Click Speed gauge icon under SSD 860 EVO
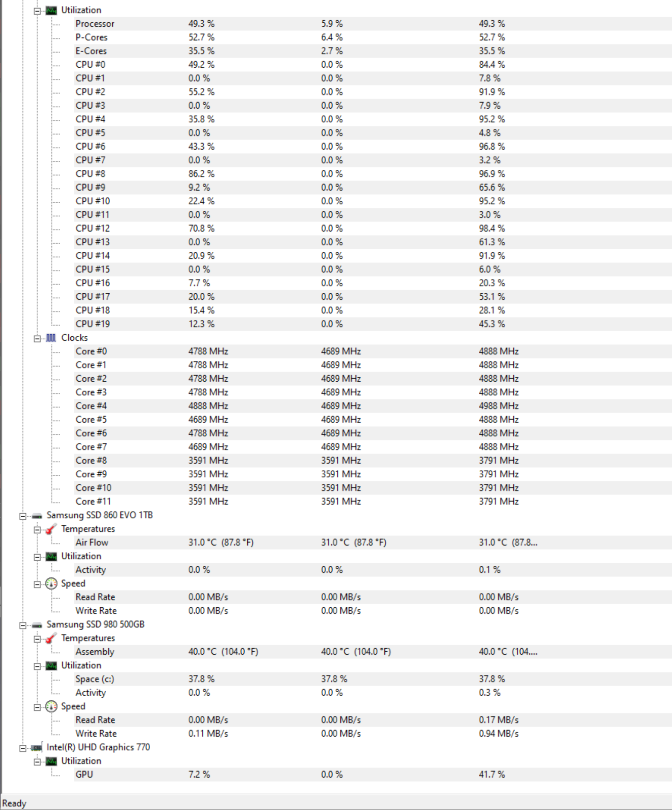The height and width of the screenshot is (810, 672). pos(51,583)
